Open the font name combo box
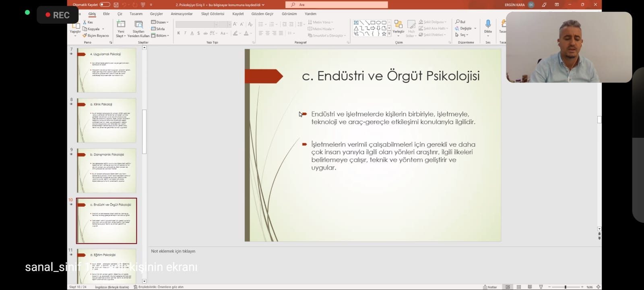The width and height of the screenshot is (644, 290). click(197, 24)
